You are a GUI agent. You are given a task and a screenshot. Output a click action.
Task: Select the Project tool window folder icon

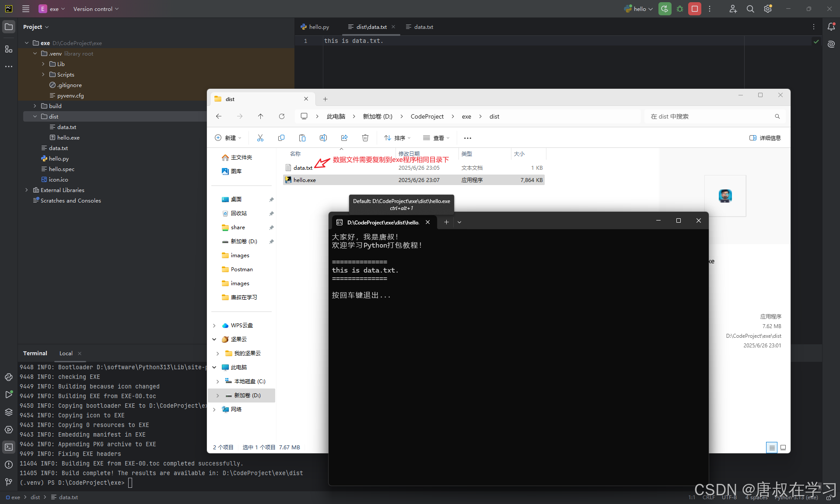[9, 27]
